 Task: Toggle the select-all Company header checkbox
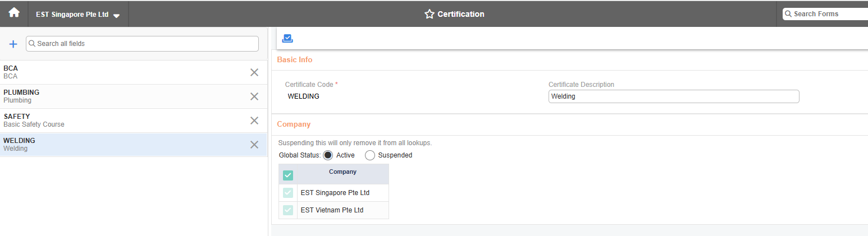[x=288, y=175]
